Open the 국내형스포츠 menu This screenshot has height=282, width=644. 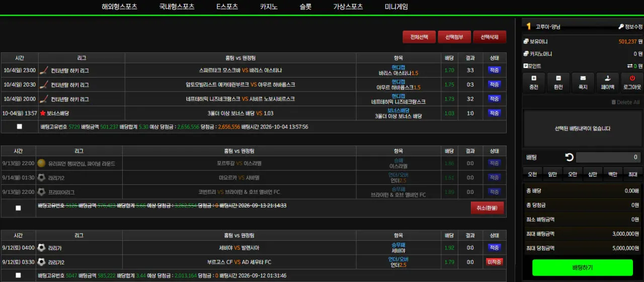pyautogui.click(x=177, y=7)
